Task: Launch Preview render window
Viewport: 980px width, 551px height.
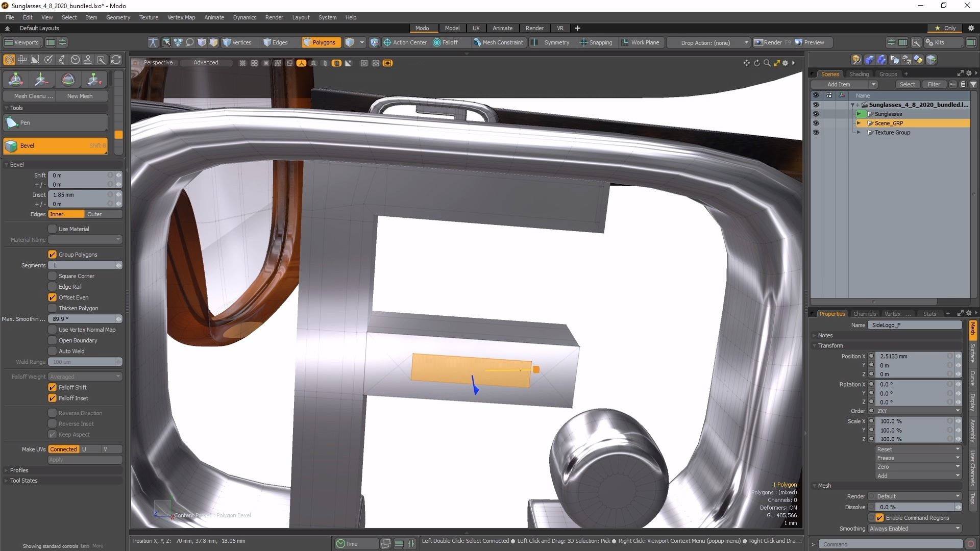Action: (x=810, y=42)
